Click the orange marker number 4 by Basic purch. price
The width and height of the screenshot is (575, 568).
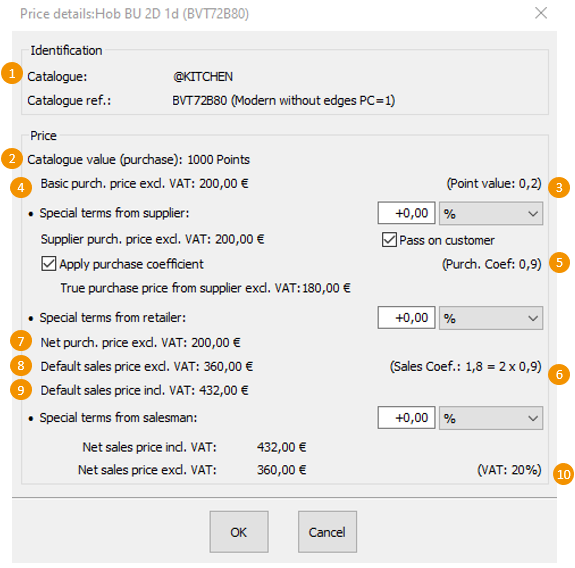[21, 187]
